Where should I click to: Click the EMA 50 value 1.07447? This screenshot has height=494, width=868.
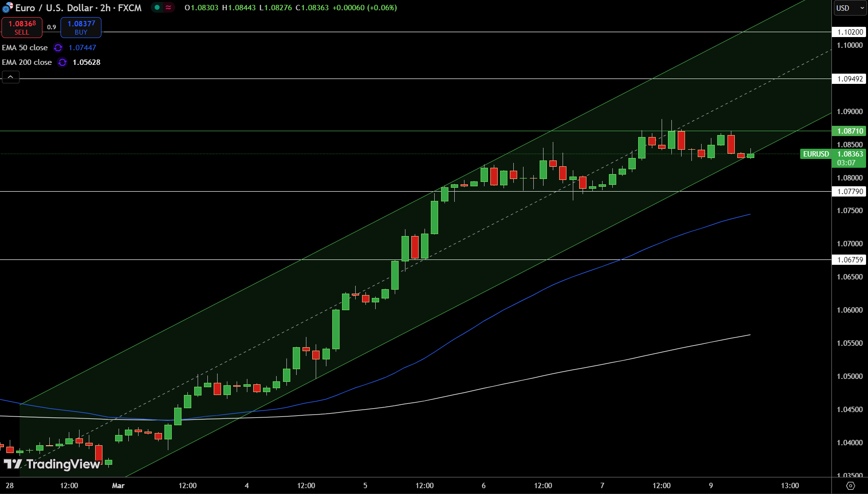click(82, 48)
